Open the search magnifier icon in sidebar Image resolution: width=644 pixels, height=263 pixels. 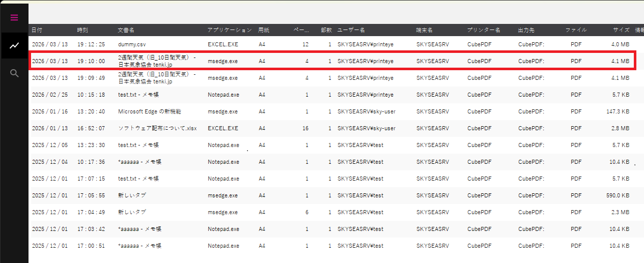[x=14, y=74]
